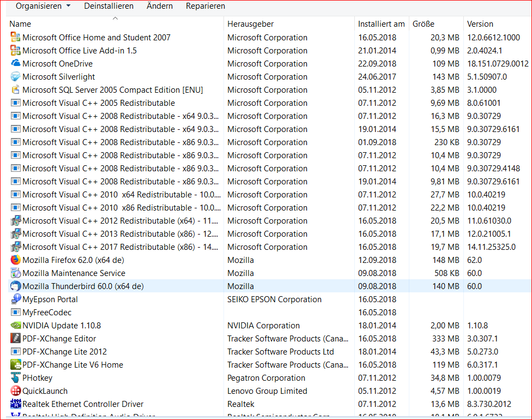Select Microsoft Office Home and Student 2007 name

96,37
